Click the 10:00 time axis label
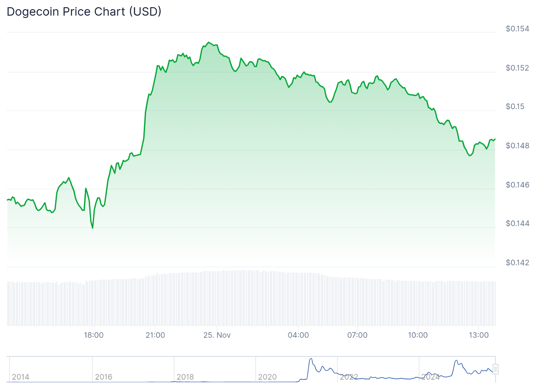This screenshot has width=537, height=392. coord(418,335)
